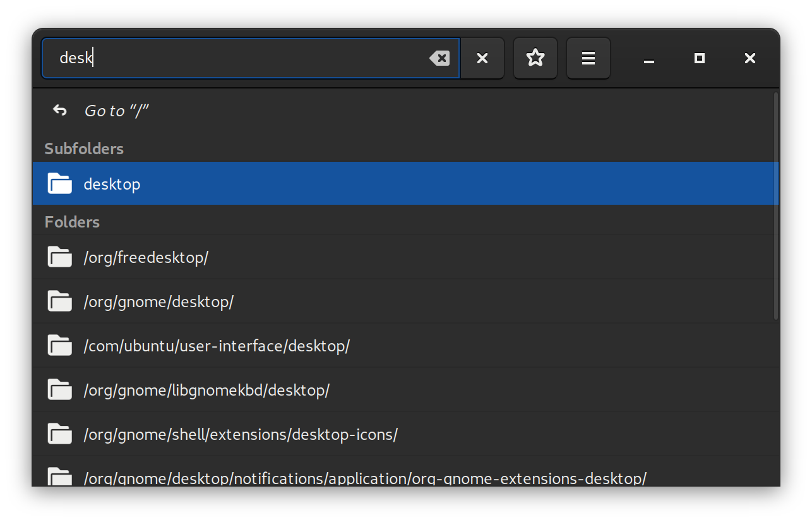Click the folder icon beside /org/freedesktop/

[x=59, y=257]
